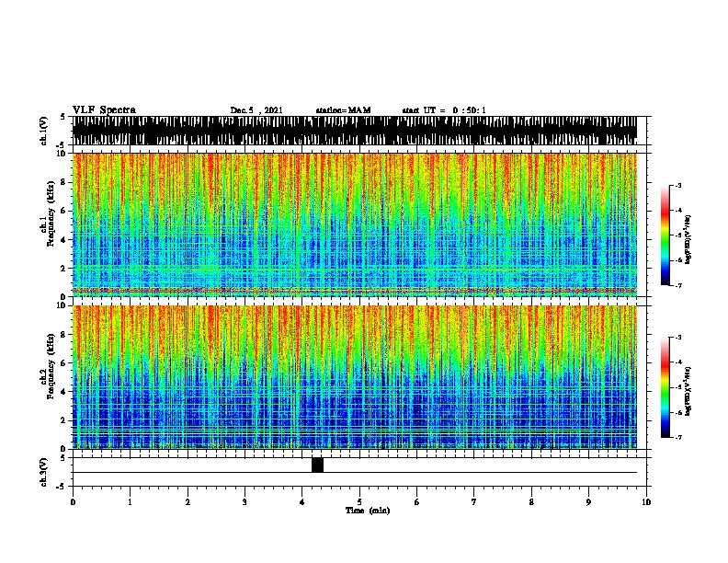Click the "Time (min)" x-axis label
The width and height of the screenshot is (728, 563).
tap(368, 511)
